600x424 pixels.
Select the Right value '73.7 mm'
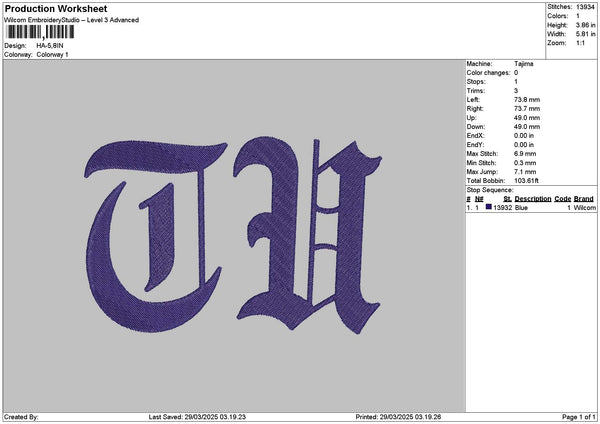click(527, 109)
